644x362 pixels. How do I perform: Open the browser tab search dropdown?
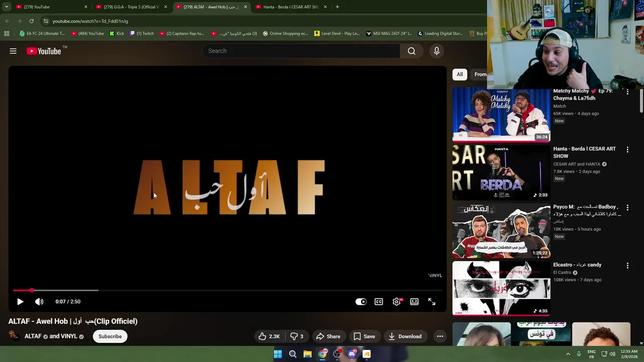(6, 7)
